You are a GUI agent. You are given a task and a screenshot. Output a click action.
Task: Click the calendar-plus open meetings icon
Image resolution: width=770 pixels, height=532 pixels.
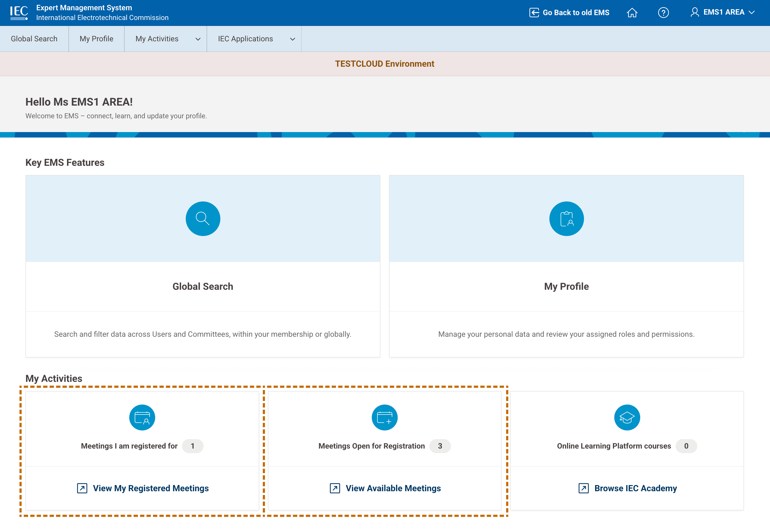coord(384,417)
